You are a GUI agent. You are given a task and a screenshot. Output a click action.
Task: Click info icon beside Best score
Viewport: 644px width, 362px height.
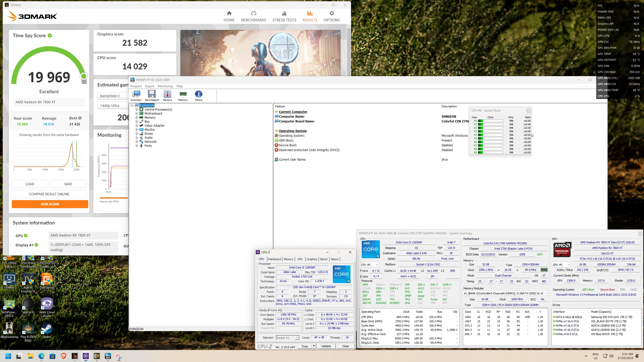(80, 118)
